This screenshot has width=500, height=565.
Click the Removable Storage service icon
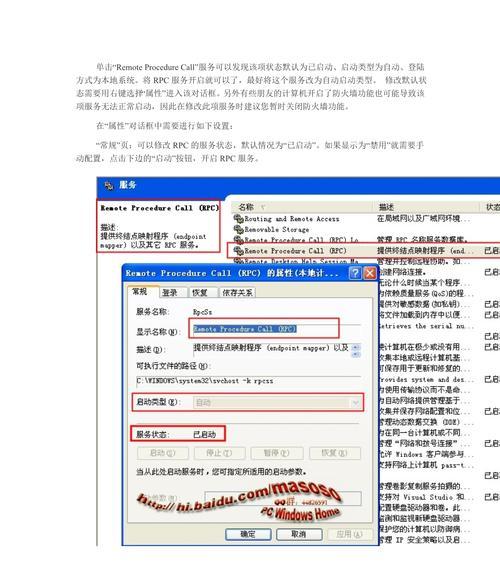click(x=238, y=229)
